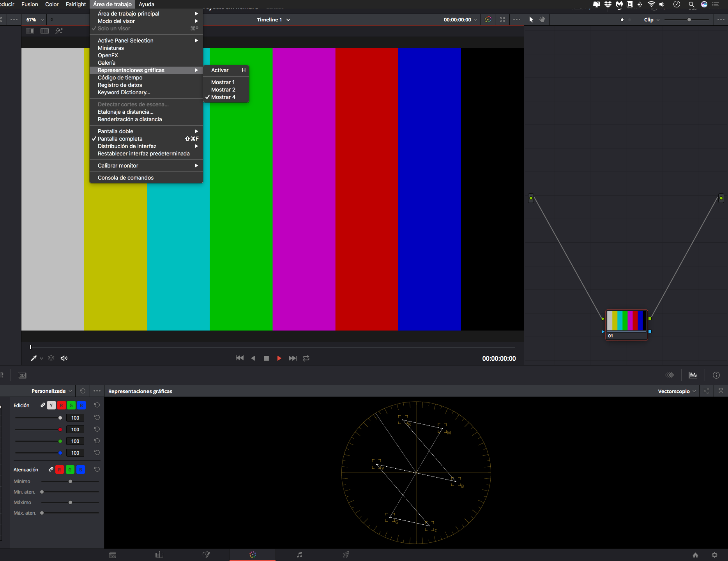Image resolution: width=728 pixels, height=561 pixels.
Task: Toggle the red channel in Edición
Action: pos(62,405)
